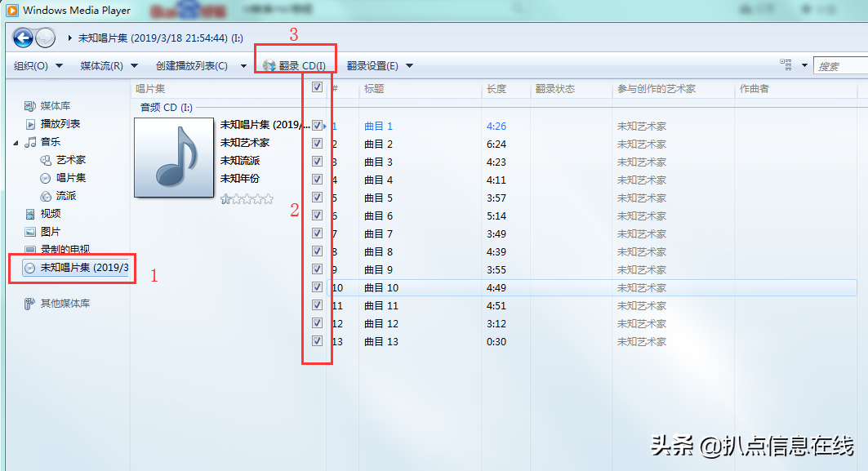Open the 组织 menu

(31, 66)
